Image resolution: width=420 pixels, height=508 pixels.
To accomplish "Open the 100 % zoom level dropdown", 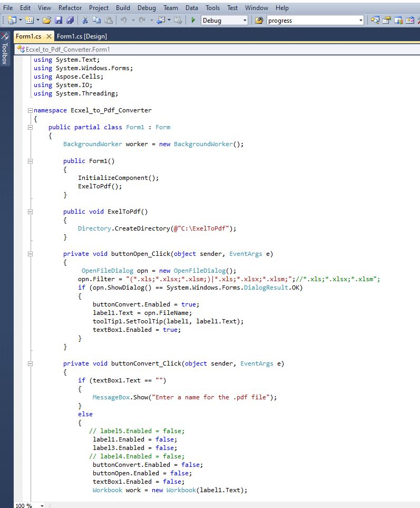I will point(42,505).
